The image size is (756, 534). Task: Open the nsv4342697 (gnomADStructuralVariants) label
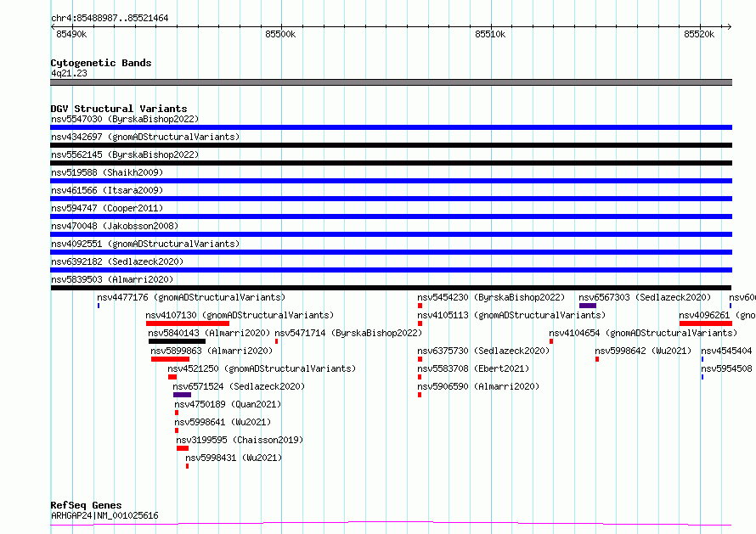click(145, 137)
